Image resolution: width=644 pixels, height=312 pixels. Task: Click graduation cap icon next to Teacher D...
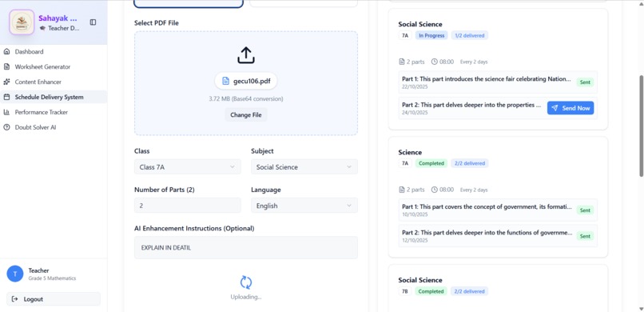click(x=42, y=28)
